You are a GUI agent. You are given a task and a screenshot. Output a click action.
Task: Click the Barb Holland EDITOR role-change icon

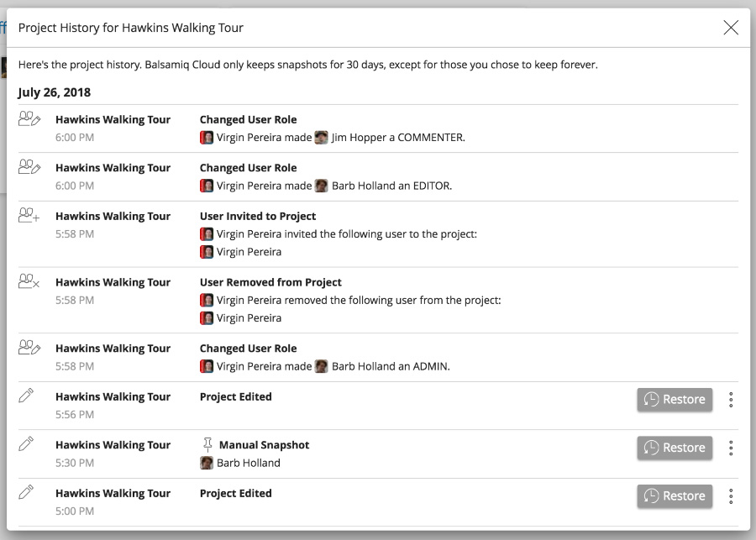(x=29, y=167)
